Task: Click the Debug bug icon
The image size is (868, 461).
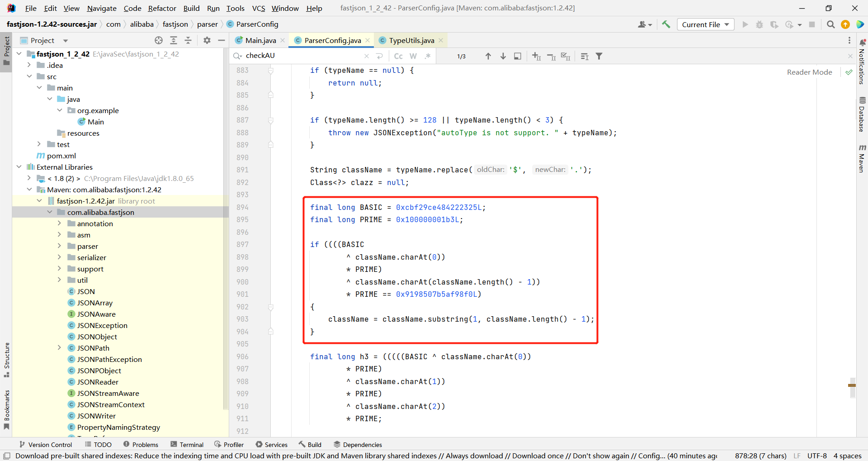Action: tap(759, 24)
